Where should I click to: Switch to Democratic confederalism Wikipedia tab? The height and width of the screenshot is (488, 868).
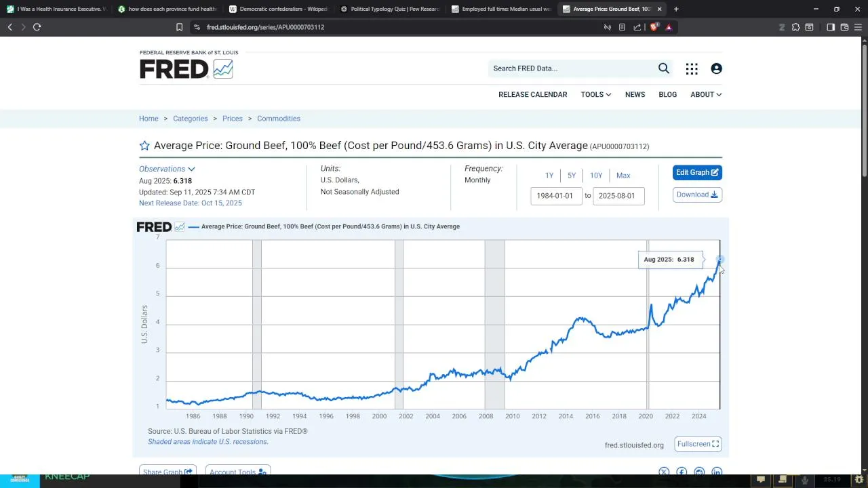pyautogui.click(x=278, y=9)
